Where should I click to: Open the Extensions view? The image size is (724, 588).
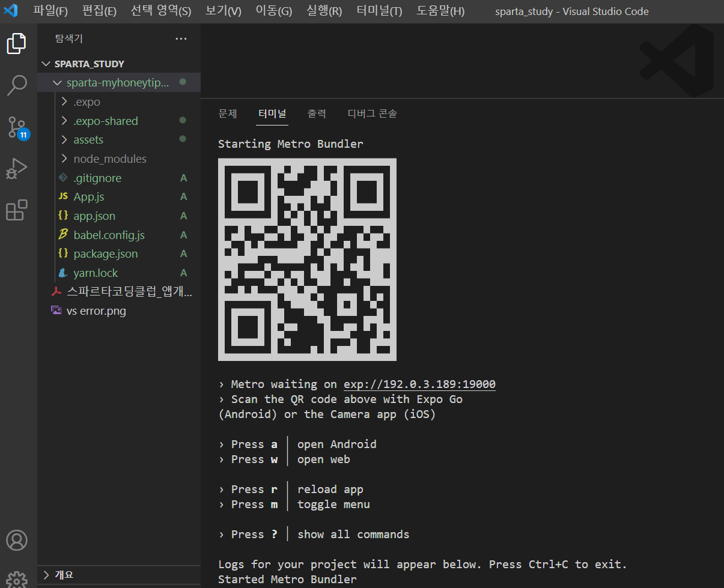(x=16, y=210)
